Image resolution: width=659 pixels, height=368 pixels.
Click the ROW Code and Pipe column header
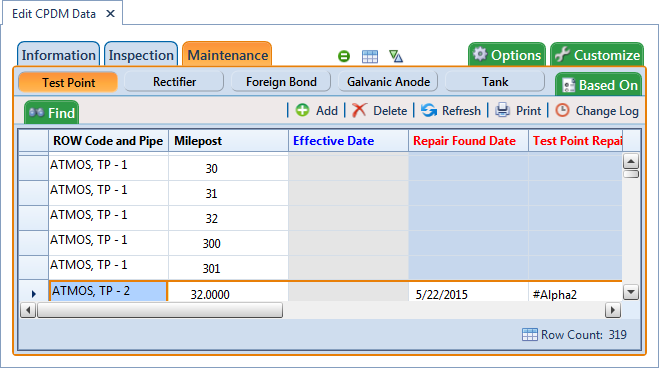108,141
